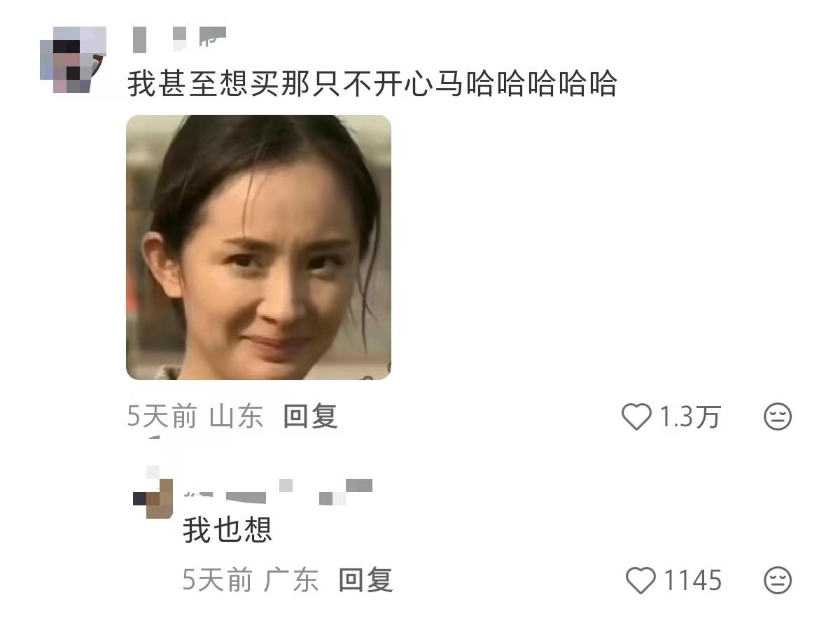The image size is (840, 623).
Task: Open the first commenter's pixelated avatar
Action: (73, 59)
